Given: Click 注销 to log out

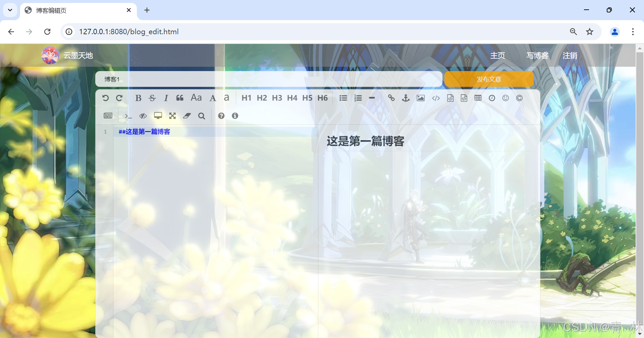Looking at the screenshot, I should point(570,55).
